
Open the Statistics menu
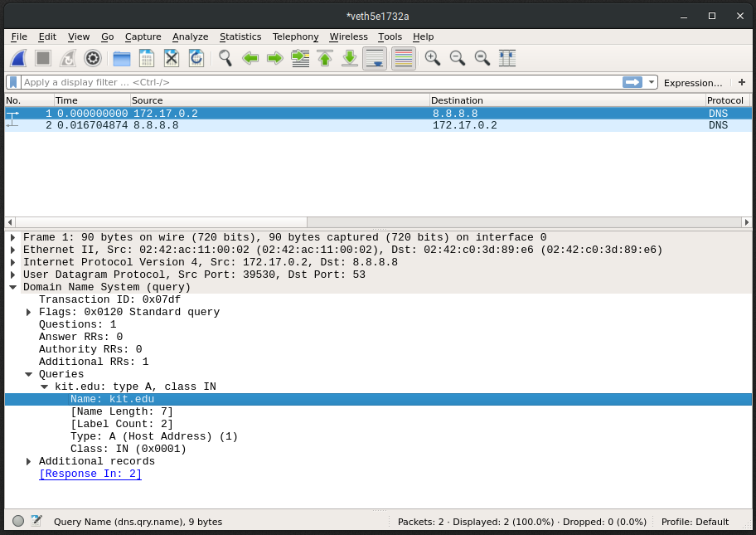click(240, 36)
